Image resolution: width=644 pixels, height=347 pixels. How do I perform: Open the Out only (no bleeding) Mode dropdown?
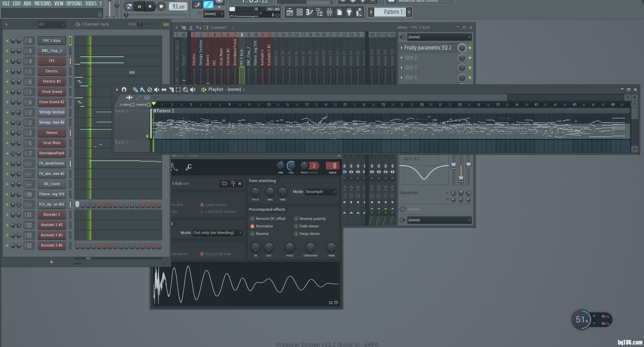coord(217,233)
